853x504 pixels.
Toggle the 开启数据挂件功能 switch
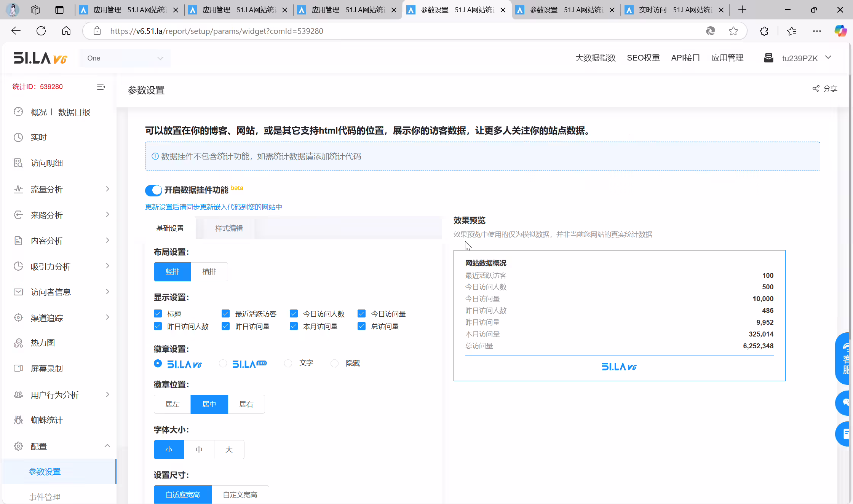[x=153, y=190]
